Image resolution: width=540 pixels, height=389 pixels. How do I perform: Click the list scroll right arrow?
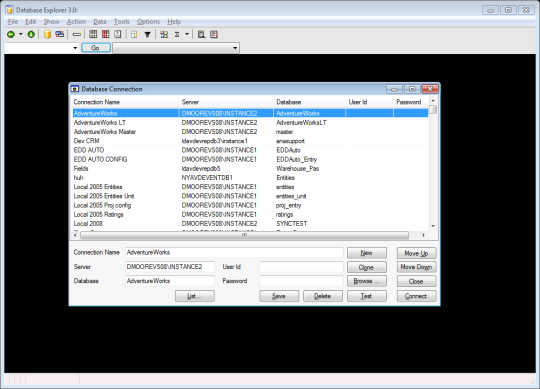[423, 235]
